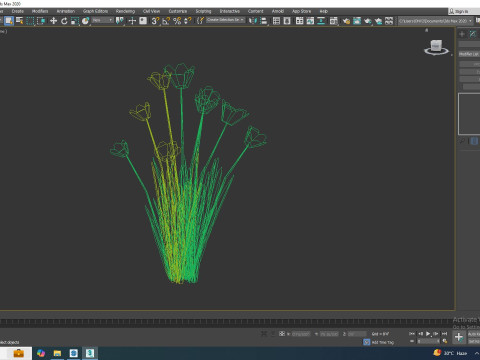
Task: Activate the Select and Rotate tool
Action: [x=64, y=21]
